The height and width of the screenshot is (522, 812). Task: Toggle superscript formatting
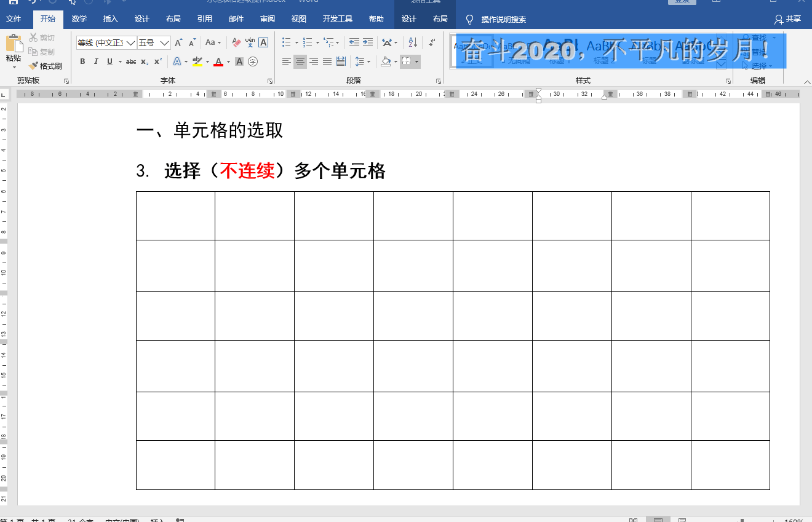click(x=158, y=61)
